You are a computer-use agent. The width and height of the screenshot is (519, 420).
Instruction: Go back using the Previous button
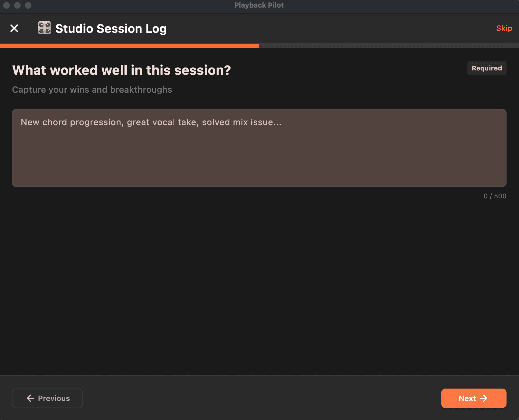(47, 398)
